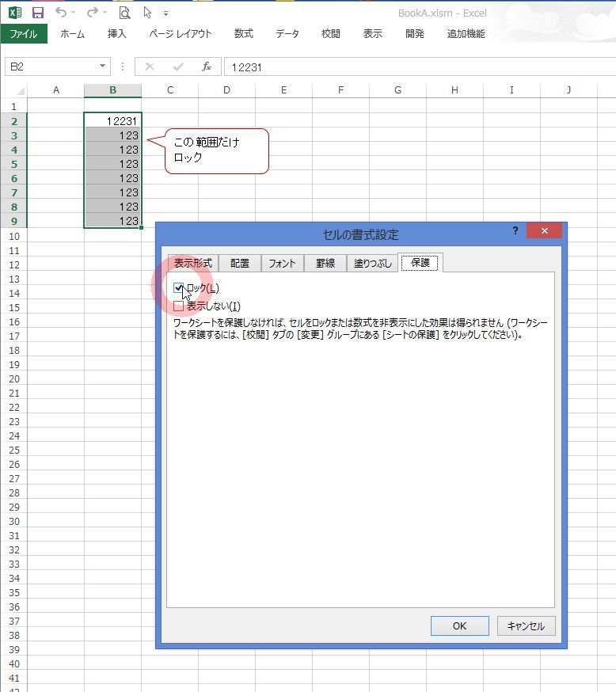Click the Undo arrow icon
Screen dimensions: 616x692
coord(61,13)
